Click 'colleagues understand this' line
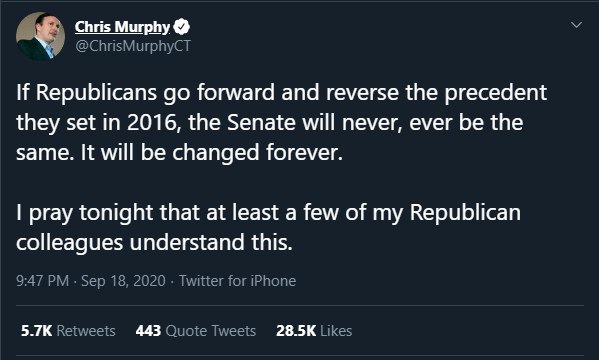 coord(154,242)
